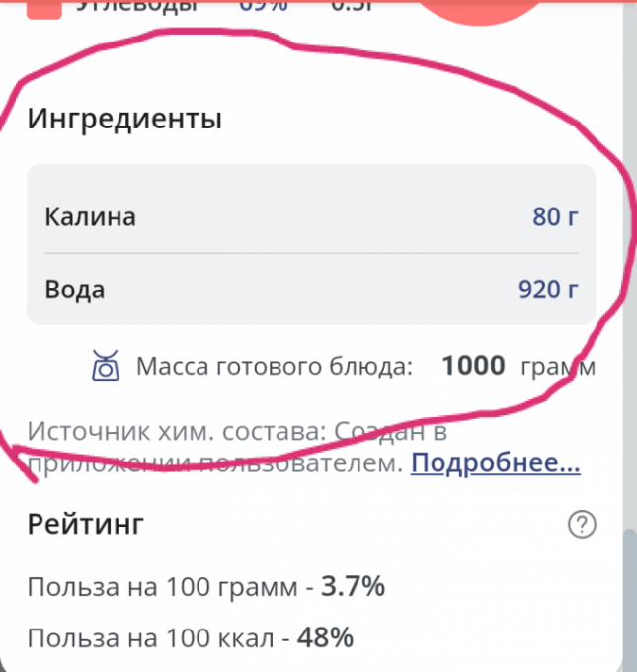This screenshot has height=672, width=637.
Task: Click the red Углеводы color marker
Action: (x=44, y=10)
